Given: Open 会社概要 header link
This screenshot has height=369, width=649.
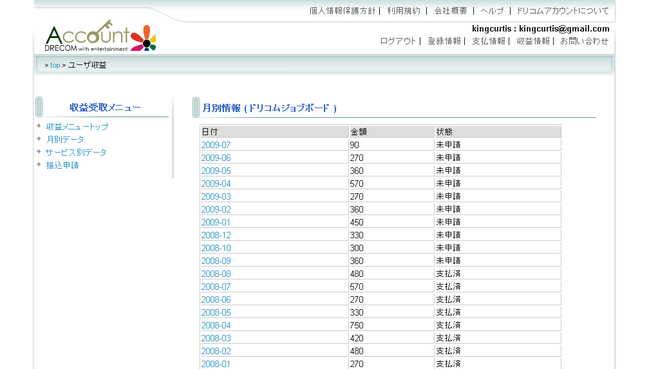Looking at the screenshot, I should pyautogui.click(x=450, y=11).
